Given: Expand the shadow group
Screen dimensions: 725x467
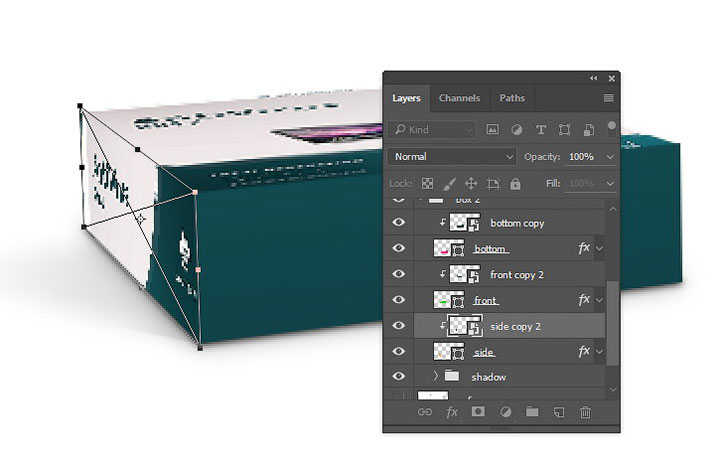Looking at the screenshot, I should click(435, 376).
